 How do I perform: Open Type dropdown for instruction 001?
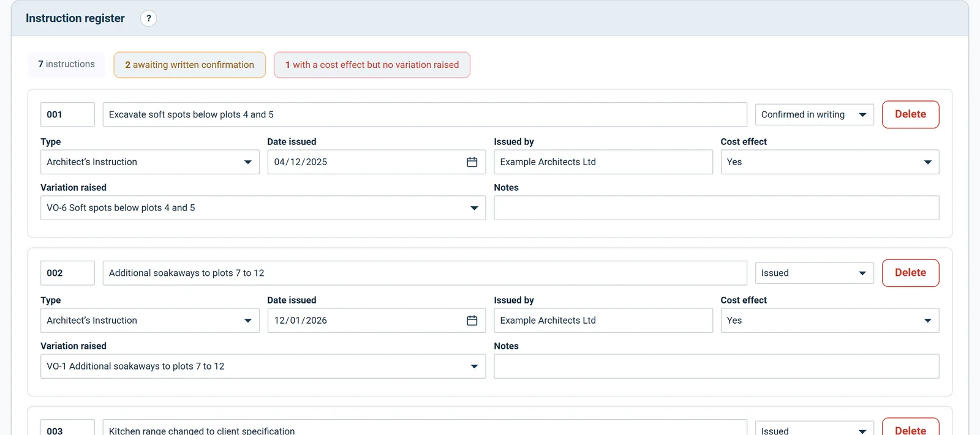pyautogui.click(x=150, y=162)
